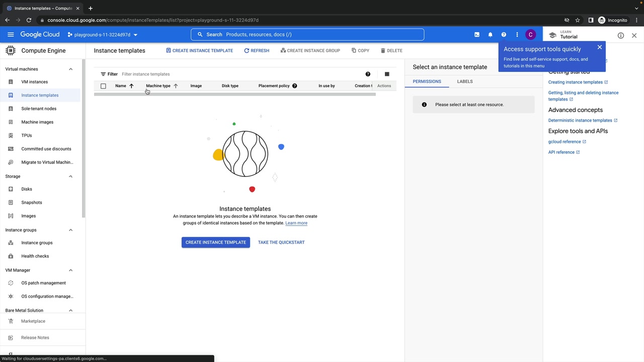This screenshot has height=362, width=644.
Task: Open the three-dot settings menu in top bar
Action: [517, 35]
